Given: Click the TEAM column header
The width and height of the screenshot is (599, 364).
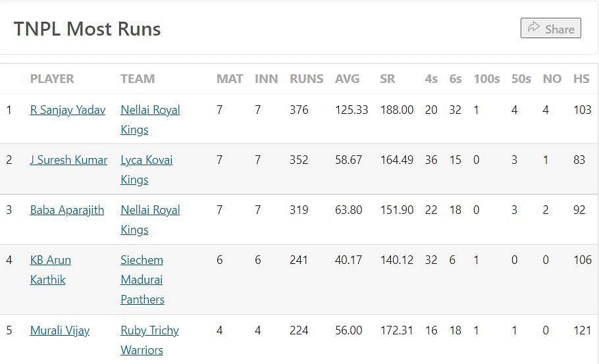Looking at the screenshot, I should point(138,79).
